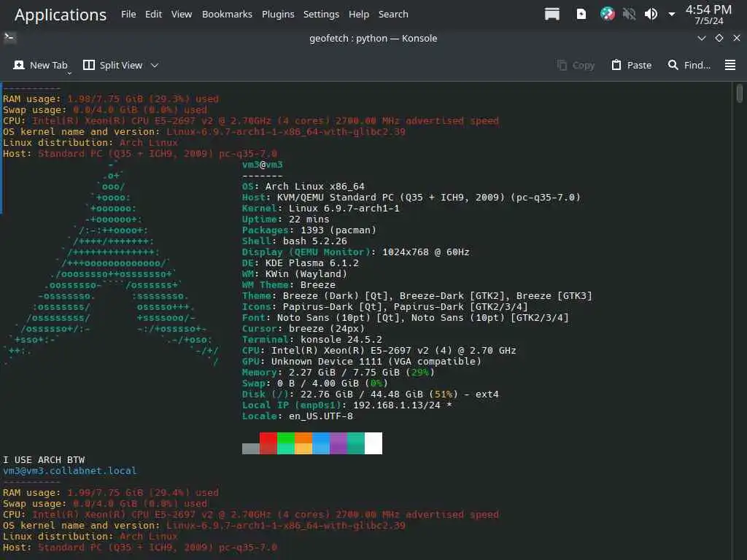The height and width of the screenshot is (560, 747).
Task: Click the white color block in fastfetch
Action: click(373, 443)
